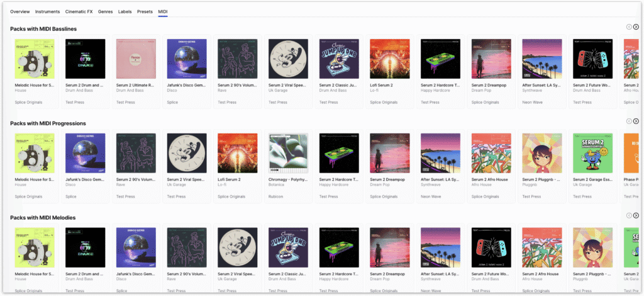Open Lofi Serum 2 artwork in Basslines row
This screenshot has width=644, height=296.
point(390,59)
